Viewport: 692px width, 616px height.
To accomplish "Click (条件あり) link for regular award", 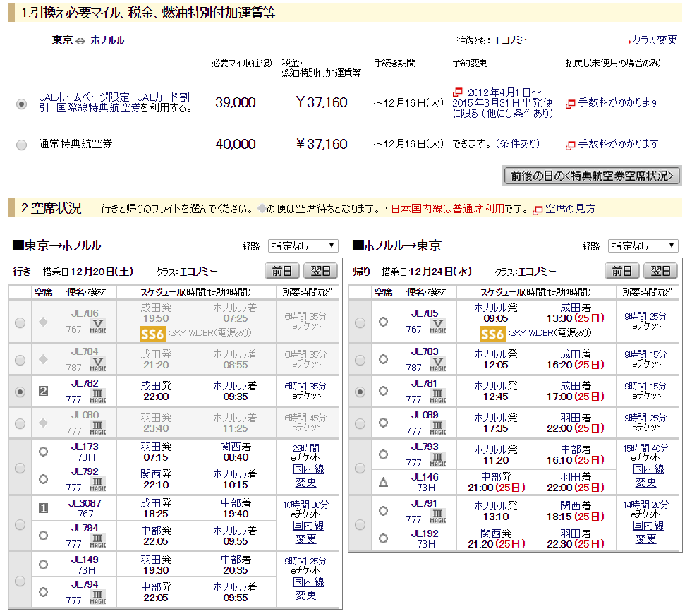I will coord(518,144).
